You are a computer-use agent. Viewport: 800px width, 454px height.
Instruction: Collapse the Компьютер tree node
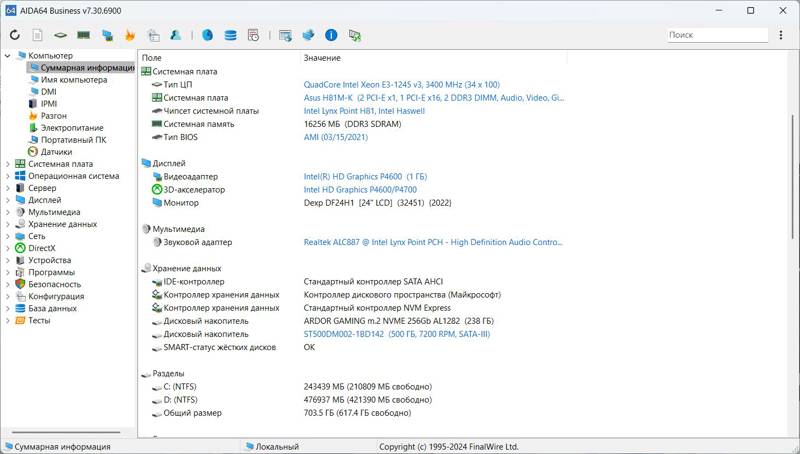tap(8, 56)
